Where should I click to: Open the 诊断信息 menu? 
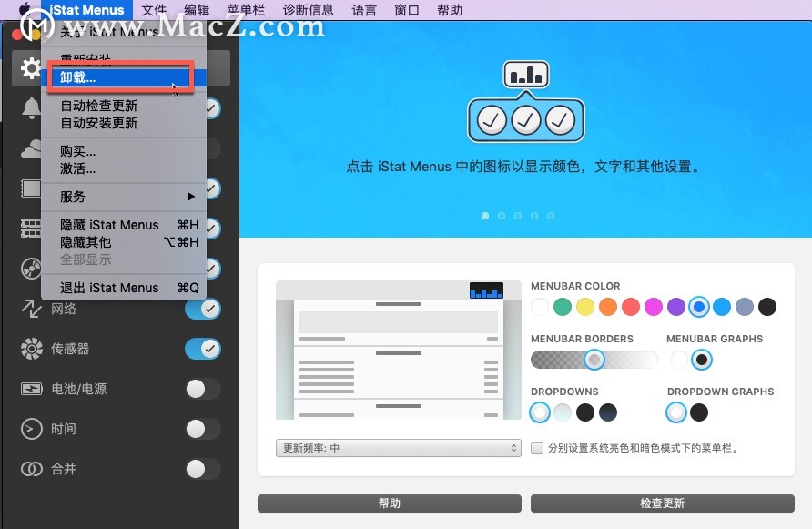(x=308, y=10)
